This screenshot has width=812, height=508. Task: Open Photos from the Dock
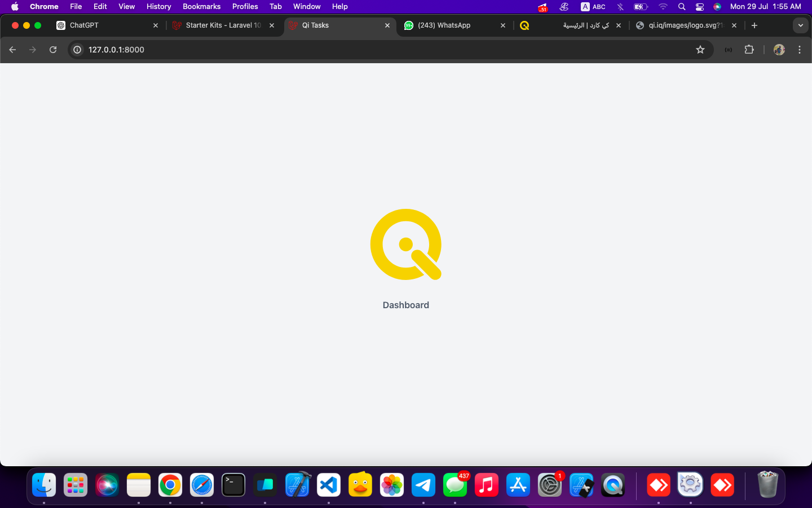coord(392,485)
